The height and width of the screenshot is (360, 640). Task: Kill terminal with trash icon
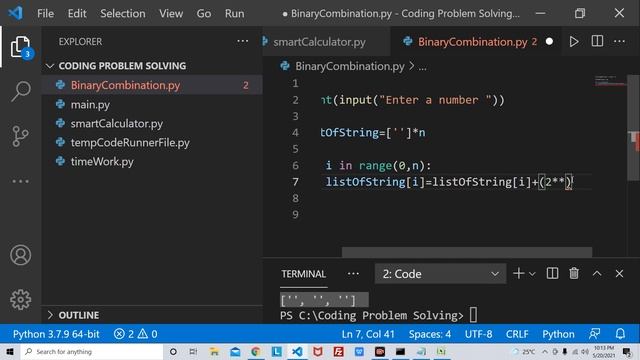click(574, 273)
